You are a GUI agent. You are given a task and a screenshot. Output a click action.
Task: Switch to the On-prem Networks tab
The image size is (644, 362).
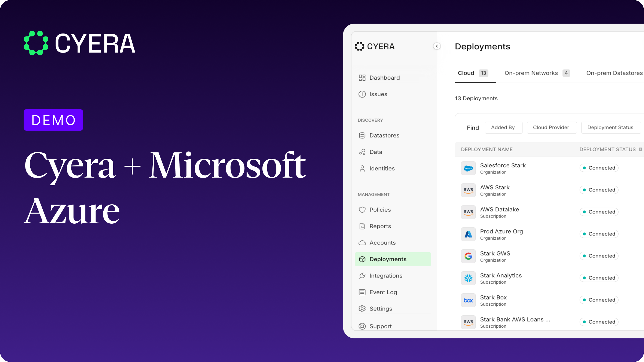(x=531, y=73)
